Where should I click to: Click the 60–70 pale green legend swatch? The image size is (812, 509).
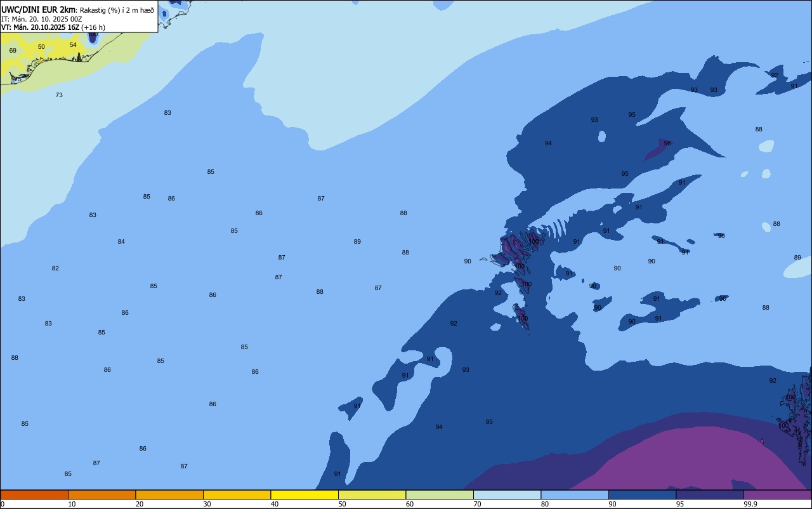tap(440, 494)
